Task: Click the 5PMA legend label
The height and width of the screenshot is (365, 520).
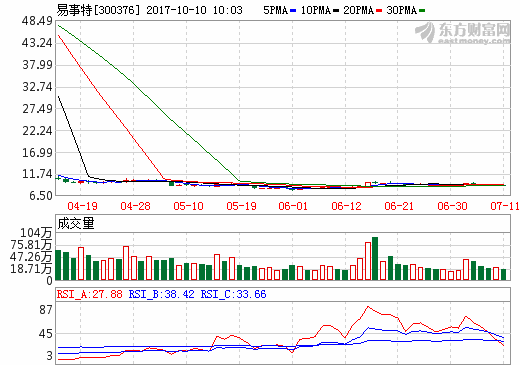Action: 276,10
